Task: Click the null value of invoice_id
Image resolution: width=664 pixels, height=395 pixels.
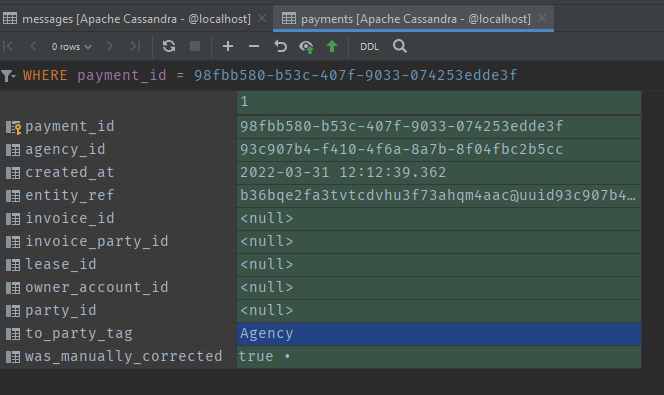Action: pos(439,218)
